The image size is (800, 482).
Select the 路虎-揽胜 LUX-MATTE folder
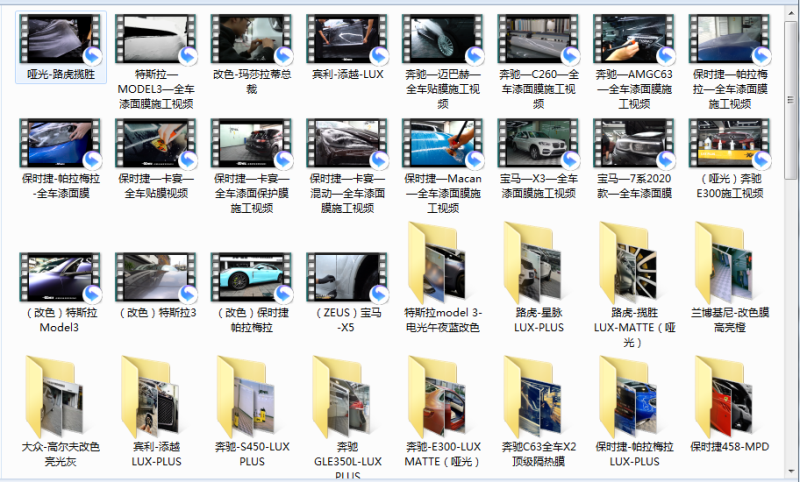point(628,263)
